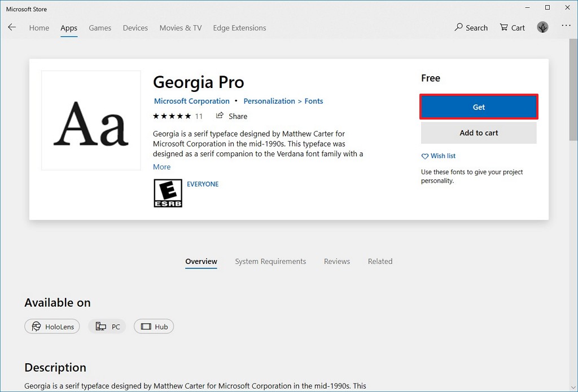Click the five-star rating

tap(172, 116)
